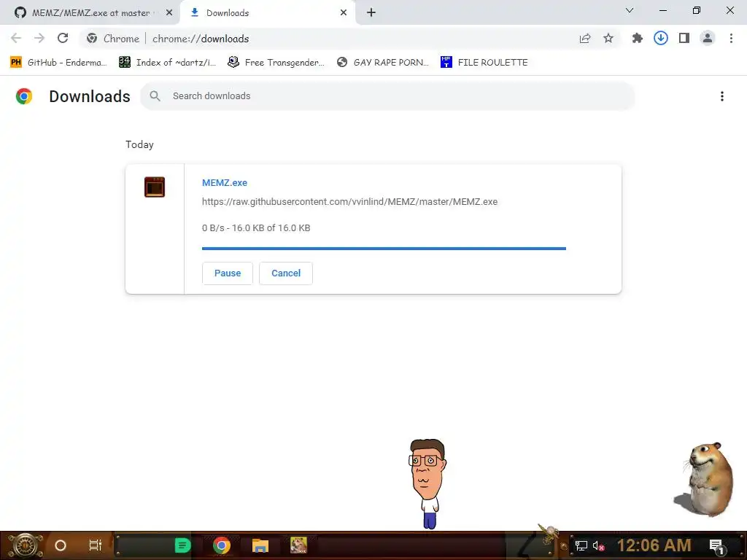Screen dimensions: 747x560
Task: Open File Explorer from the taskbar
Action: [x=260, y=545]
